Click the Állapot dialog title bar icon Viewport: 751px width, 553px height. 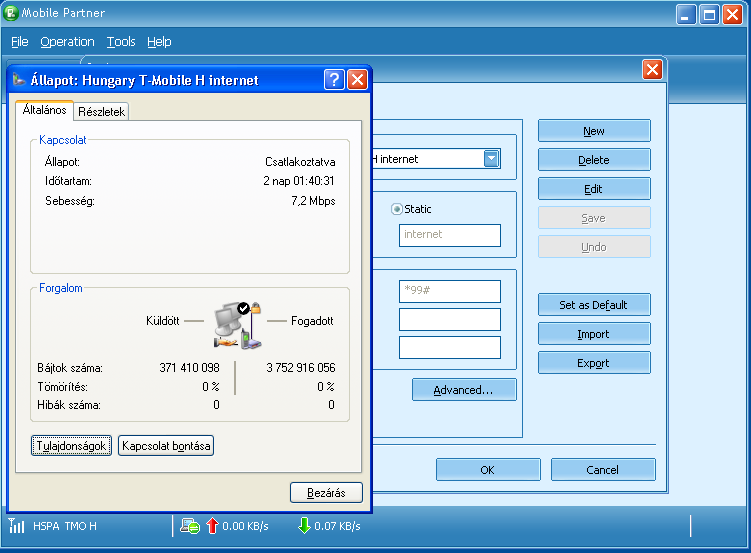click(x=19, y=80)
